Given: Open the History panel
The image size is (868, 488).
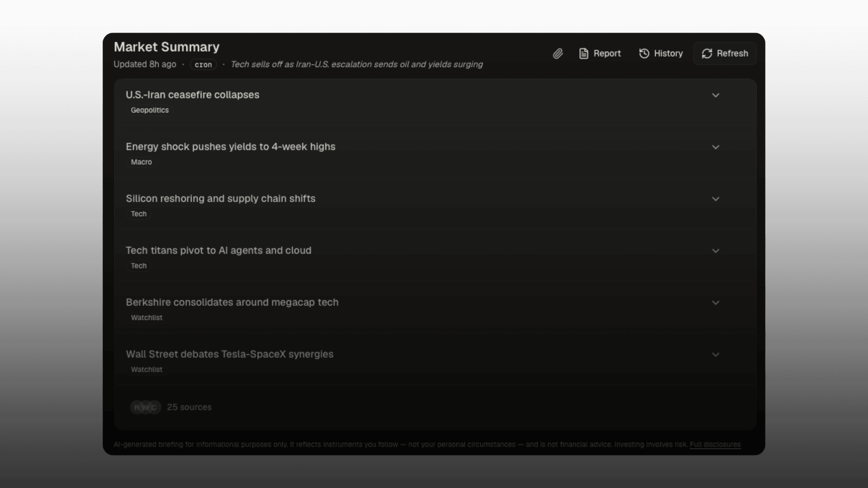Looking at the screenshot, I should click(x=661, y=53).
